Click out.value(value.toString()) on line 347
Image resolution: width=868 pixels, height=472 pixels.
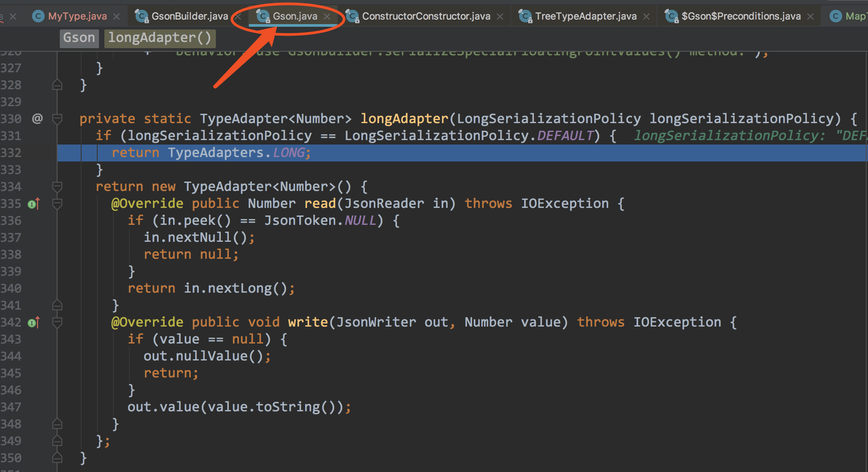pos(235,407)
